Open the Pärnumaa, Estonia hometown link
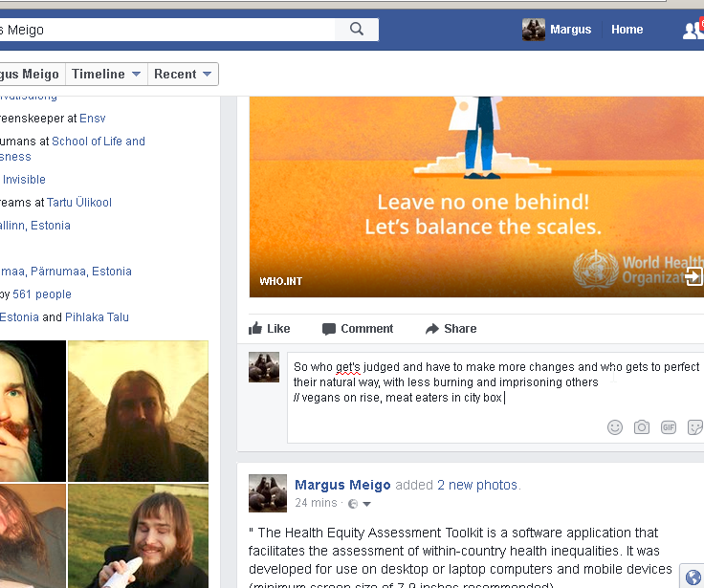Screen dimensions: 704x588 tap(66, 272)
